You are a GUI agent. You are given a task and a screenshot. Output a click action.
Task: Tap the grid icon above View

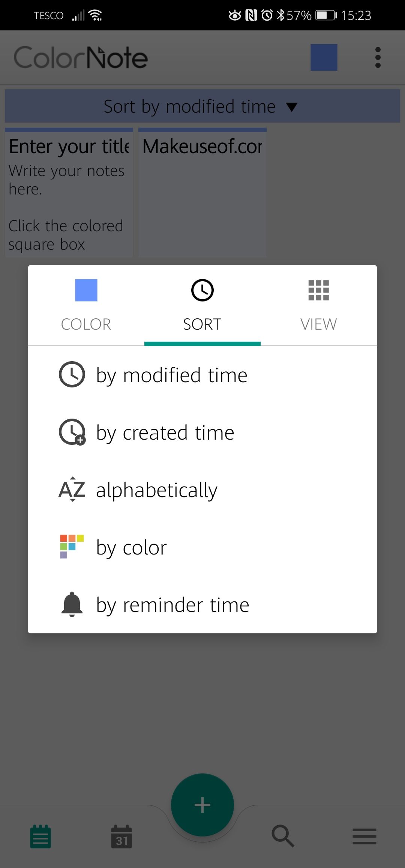point(318,290)
